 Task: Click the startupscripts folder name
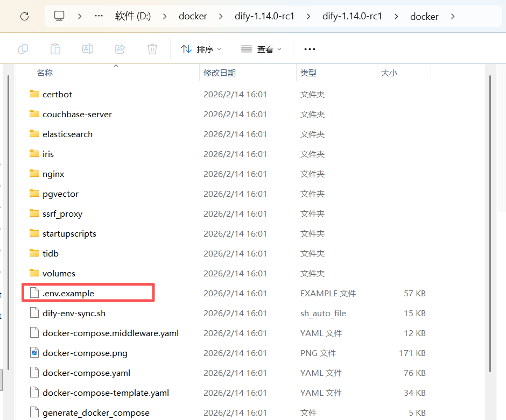click(69, 234)
